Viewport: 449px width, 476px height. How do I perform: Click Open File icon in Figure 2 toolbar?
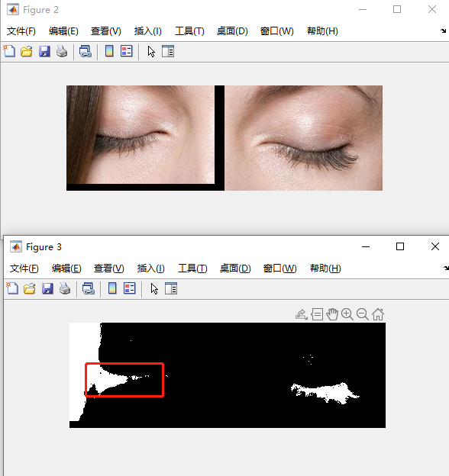[27, 51]
